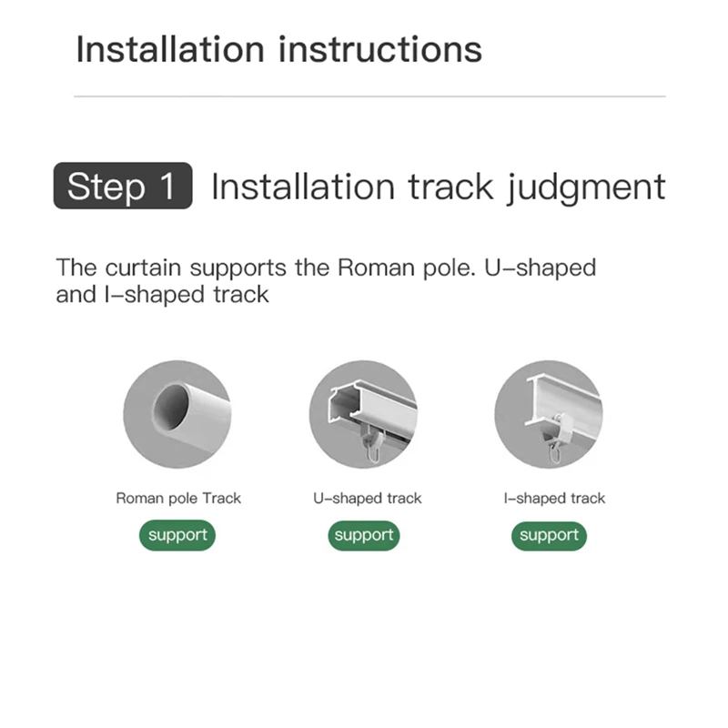
Task: Click the Roman pole circular image
Action: click(177, 414)
